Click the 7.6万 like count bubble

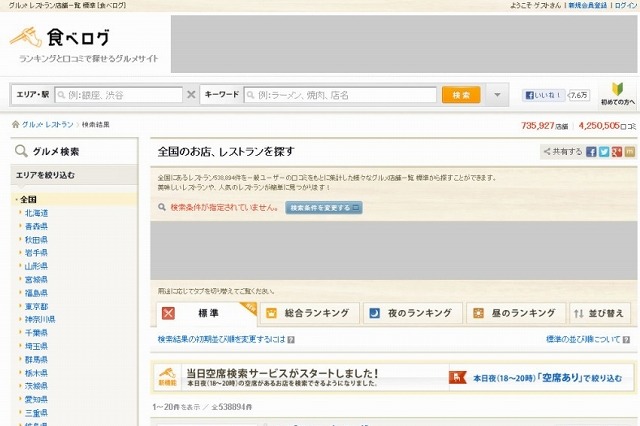(x=578, y=95)
